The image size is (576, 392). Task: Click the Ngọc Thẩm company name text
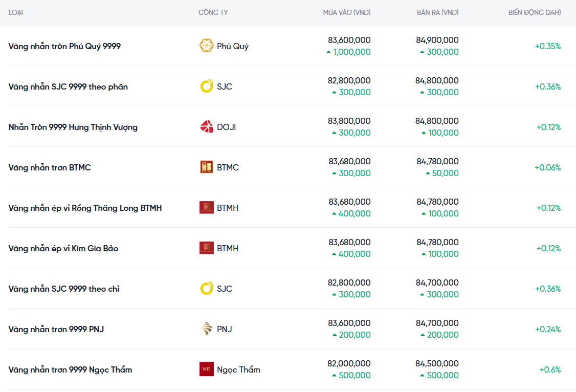pyautogui.click(x=238, y=369)
